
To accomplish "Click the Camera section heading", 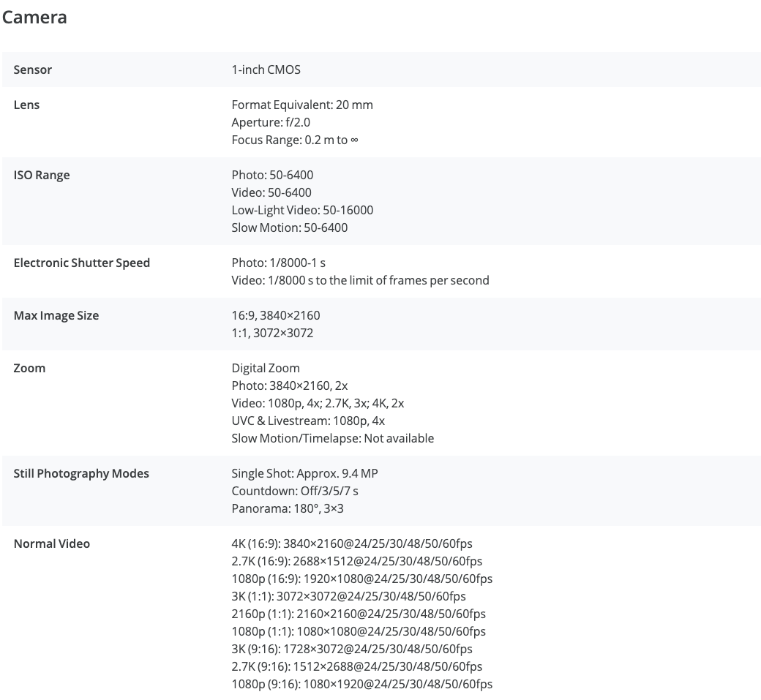I will click(34, 18).
